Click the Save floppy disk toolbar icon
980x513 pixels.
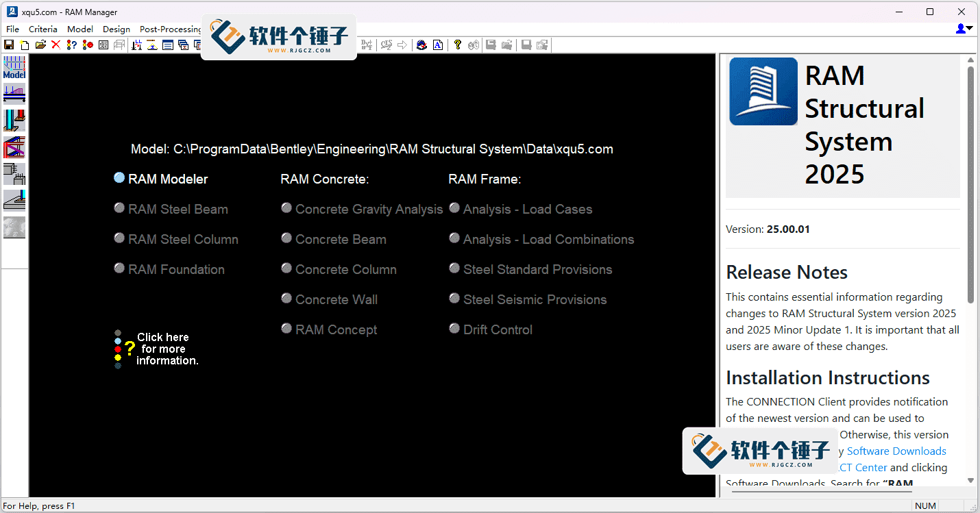click(x=9, y=45)
